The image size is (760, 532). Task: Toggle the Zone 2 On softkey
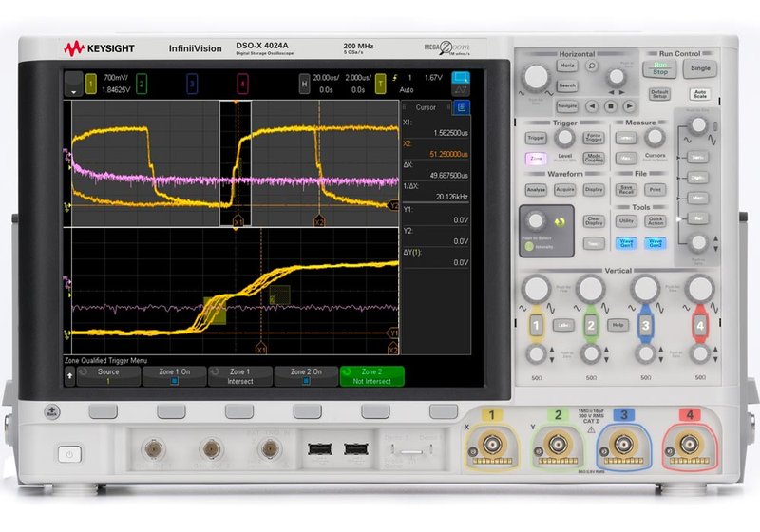click(306, 376)
